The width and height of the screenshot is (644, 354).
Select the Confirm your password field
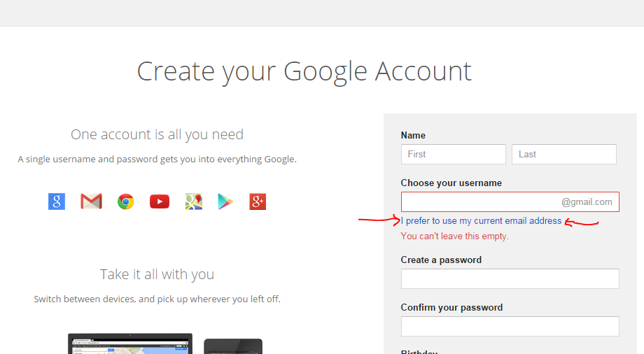(510, 326)
